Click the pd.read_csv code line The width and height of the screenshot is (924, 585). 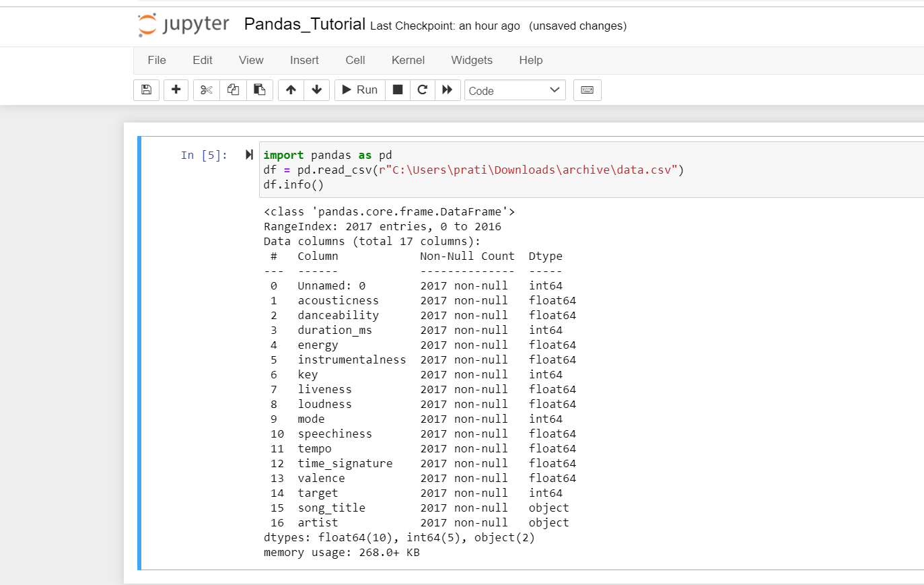click(474, 170)
